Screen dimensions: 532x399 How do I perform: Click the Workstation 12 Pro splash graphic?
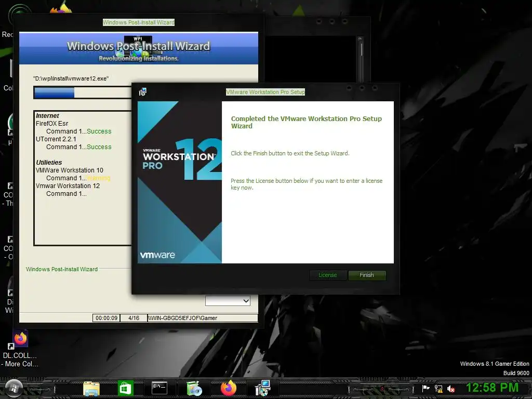[179, 182]
